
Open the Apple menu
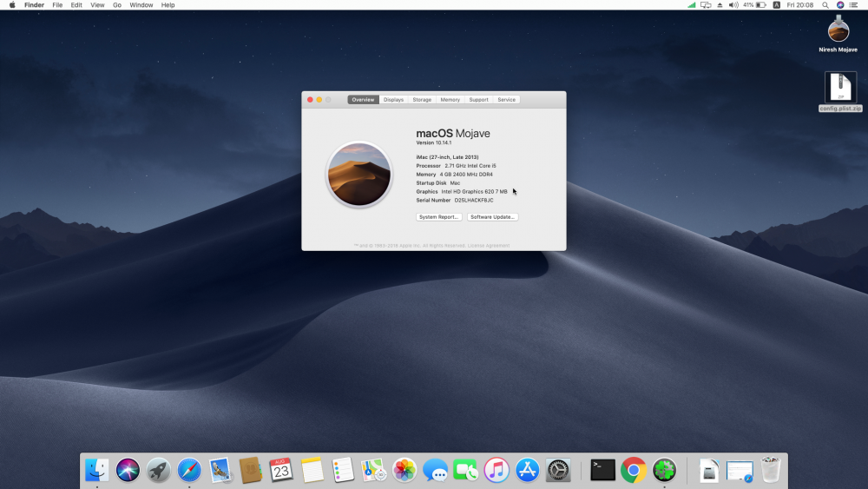pyautogui.click(x=12, y=5)
